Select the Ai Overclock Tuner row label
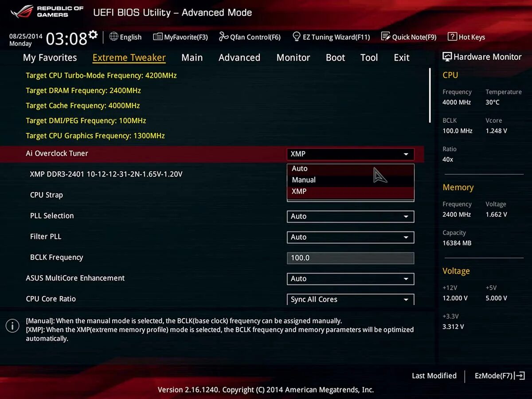This screenshot has height=399, width=532. coord(57,153)
